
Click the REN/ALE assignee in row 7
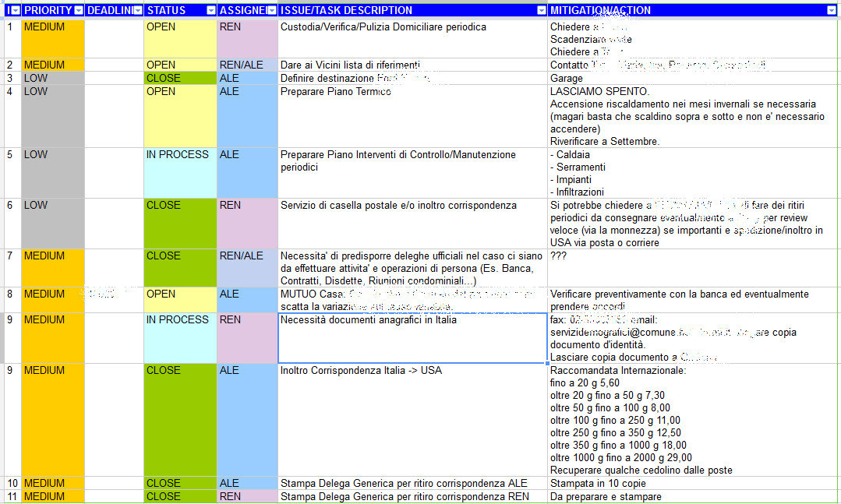[247, 268]
